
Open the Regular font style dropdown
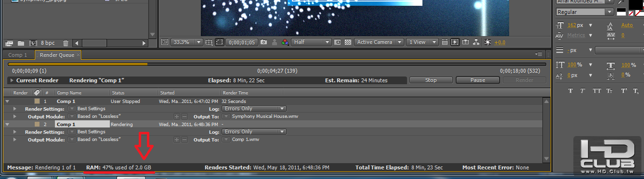pos(585,12)
